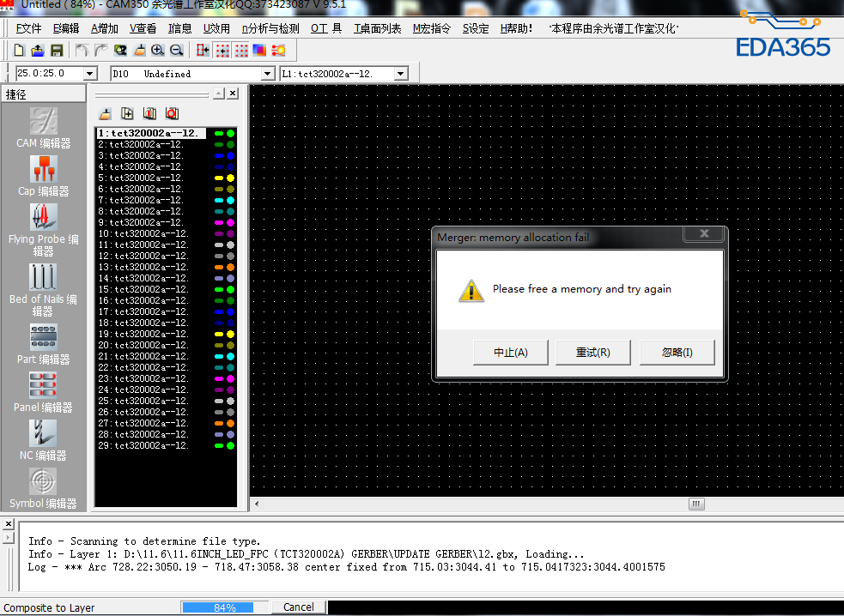Click the Save floppy disk icon
The image size is (844, 616).
(x=57, y=51)
